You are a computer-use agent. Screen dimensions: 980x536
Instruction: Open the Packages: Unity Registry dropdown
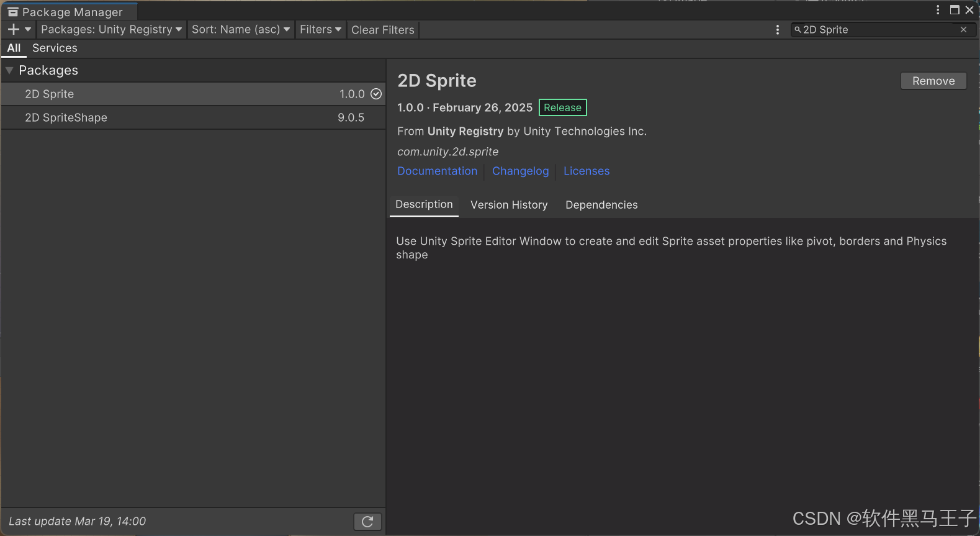111,29
